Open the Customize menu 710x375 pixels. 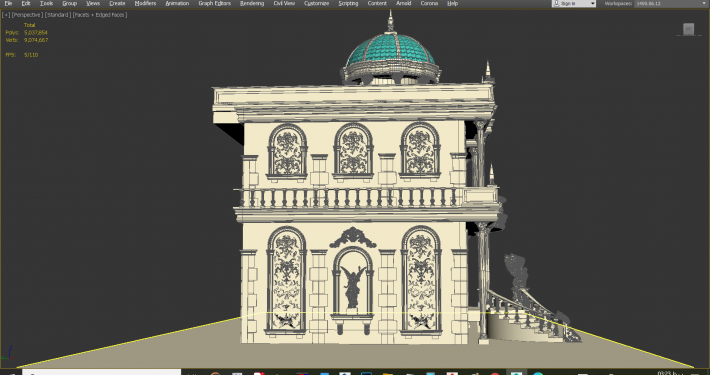317,3
